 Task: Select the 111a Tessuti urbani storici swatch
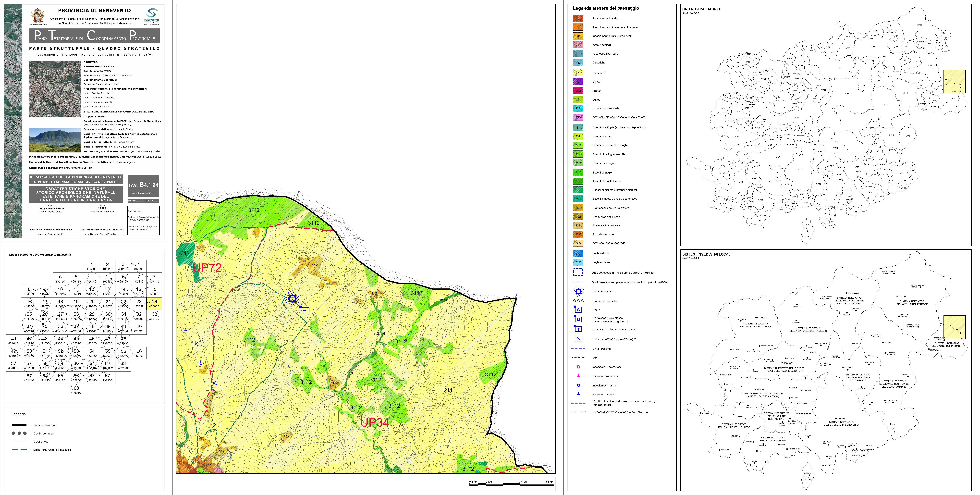[578, 18]
